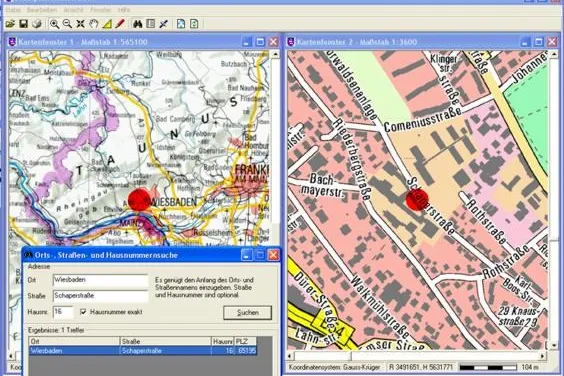Close Kartenfenster 2 window
Screen dimensions: 564x376
[552, 42]
